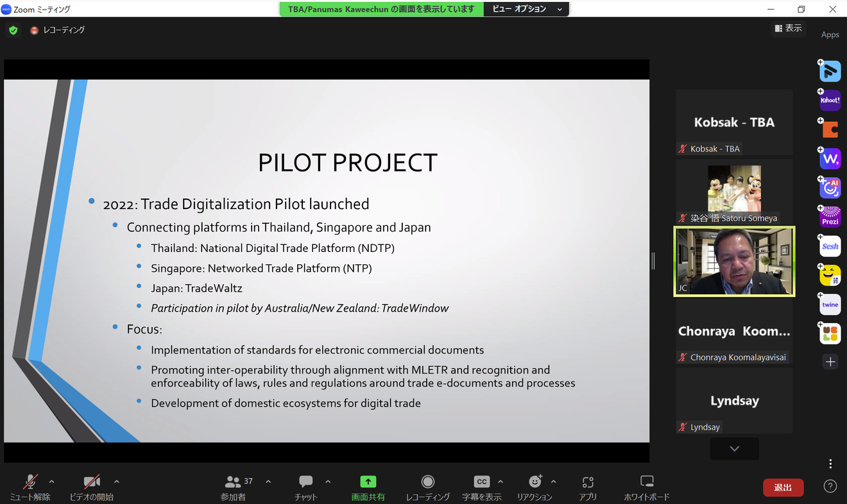Image resolution: width=847 pixels, height=504 pixels.
Task: Click 'Singapore: Networked Trade Platform (NTP)' text
Action: 261,268
